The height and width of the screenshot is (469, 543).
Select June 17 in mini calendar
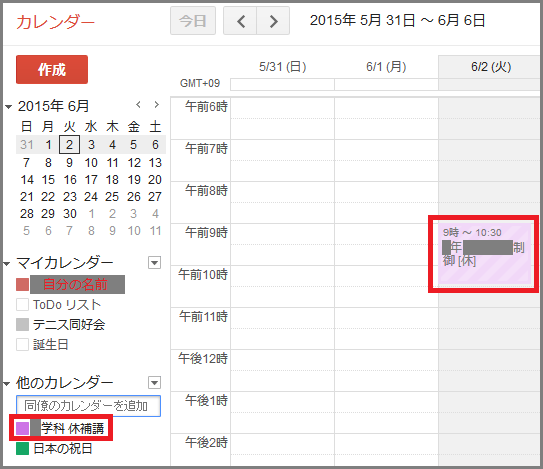pos(91,179)
